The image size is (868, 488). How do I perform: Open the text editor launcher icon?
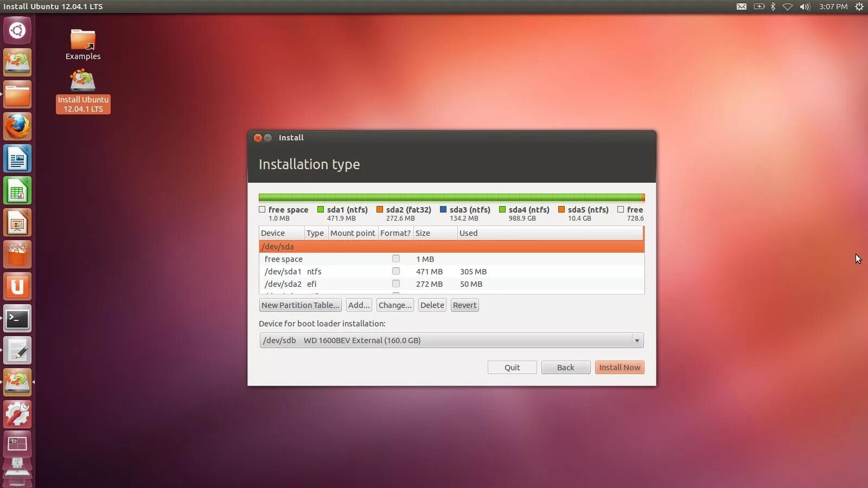[17, 350]
